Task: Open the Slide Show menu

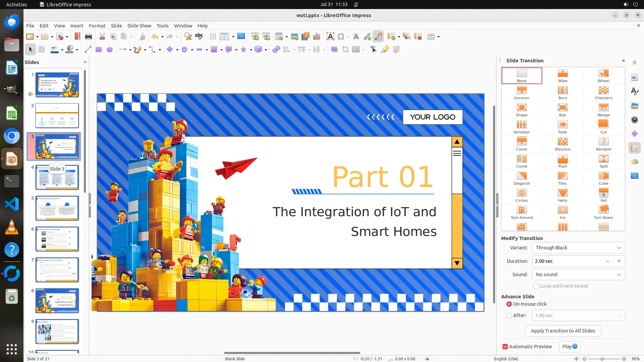Action: (139, 25)
